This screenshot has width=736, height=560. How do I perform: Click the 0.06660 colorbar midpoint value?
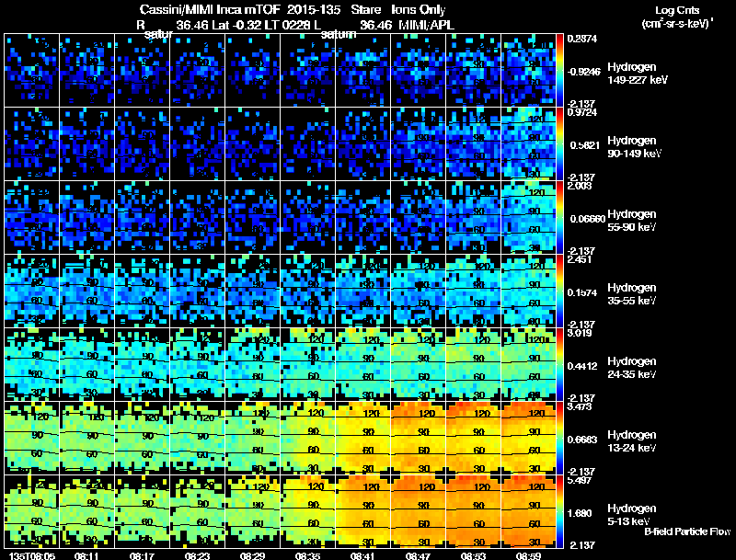point(587,219)
